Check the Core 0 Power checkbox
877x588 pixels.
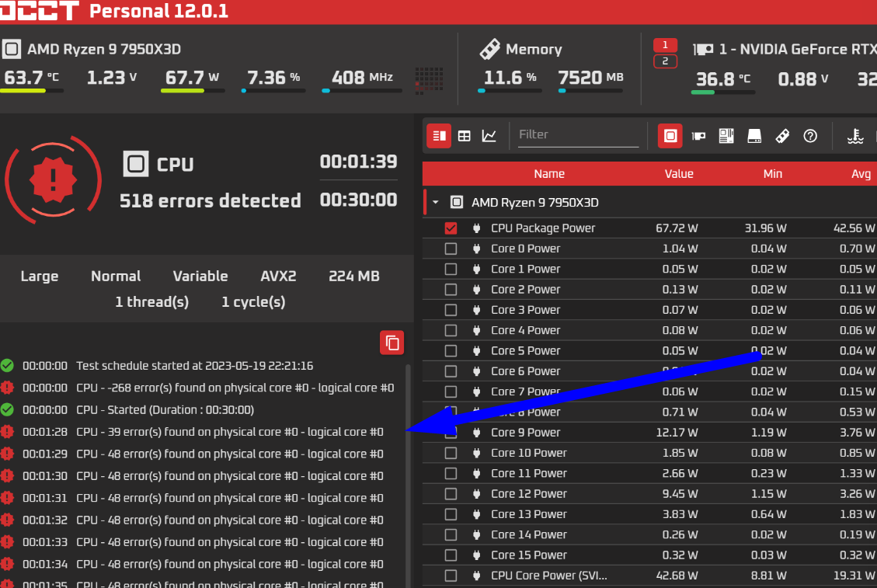pos(451,249)
